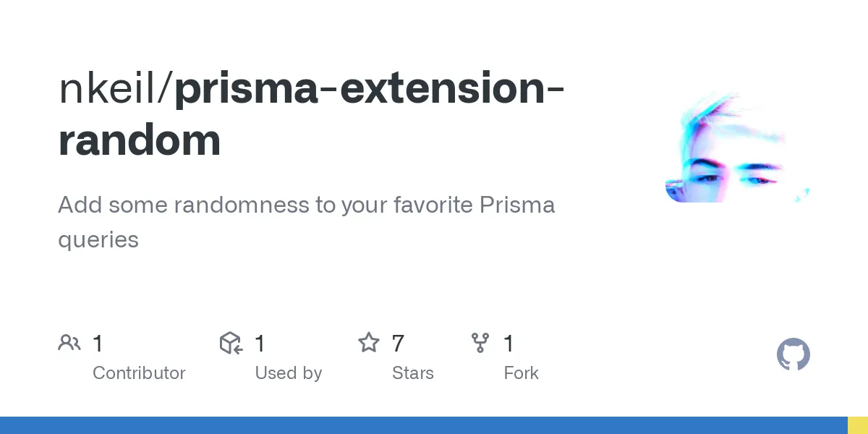Click the Used by count number 1
Viewport: 868px width, 434px height.
click(x=260, y=344)
